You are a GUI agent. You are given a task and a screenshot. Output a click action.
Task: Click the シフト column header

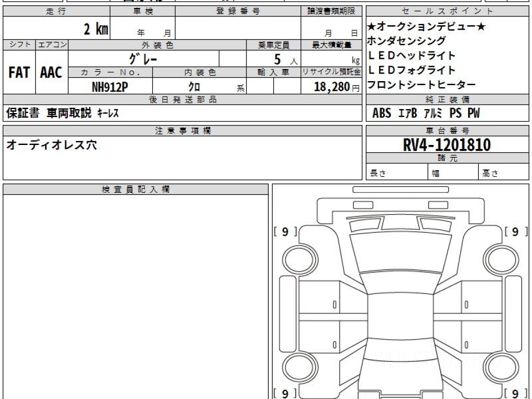click(19, 45)
